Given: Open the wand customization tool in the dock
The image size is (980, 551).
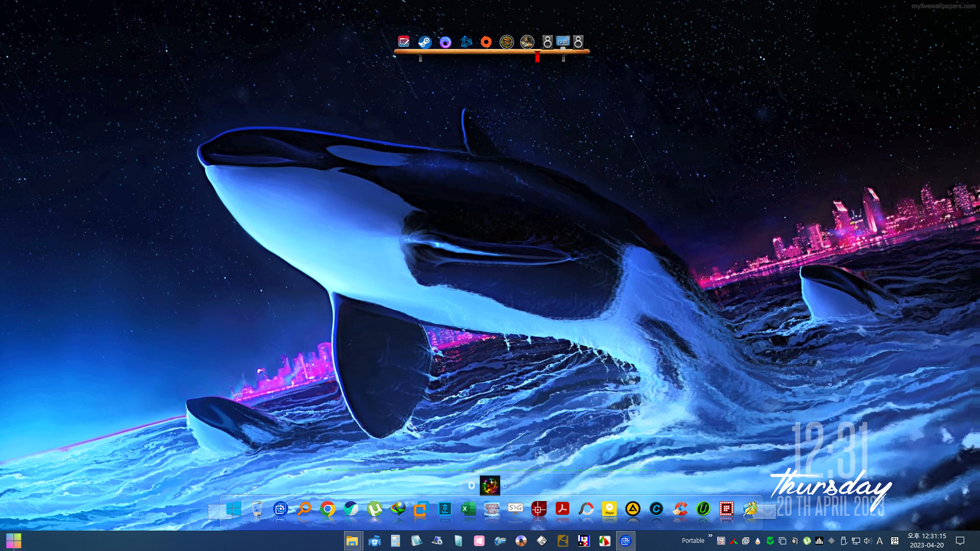Looking at the screenshot, I should pos(750,509).
